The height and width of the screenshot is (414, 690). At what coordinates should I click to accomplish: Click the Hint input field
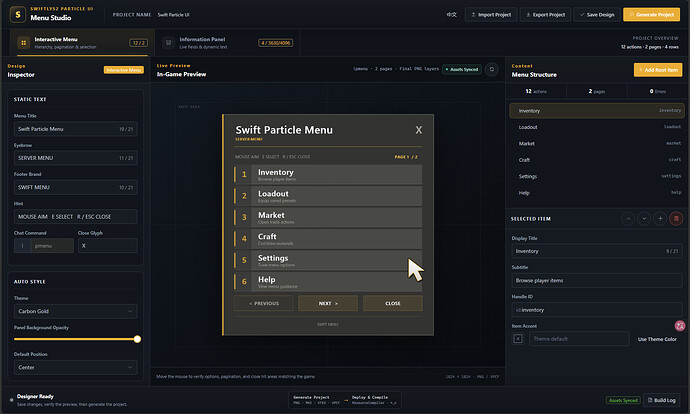pos(75,216)
